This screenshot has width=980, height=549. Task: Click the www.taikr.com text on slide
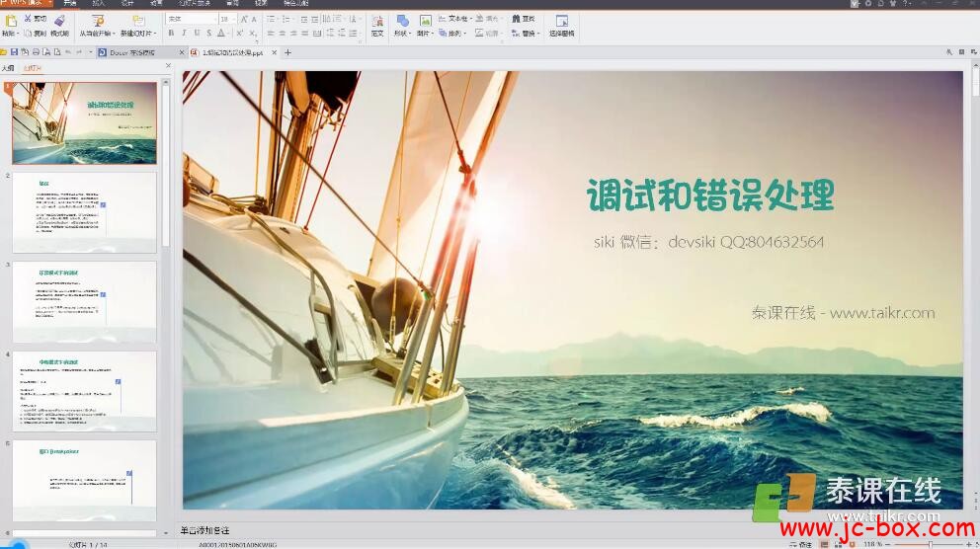click(x=882, y=313)
